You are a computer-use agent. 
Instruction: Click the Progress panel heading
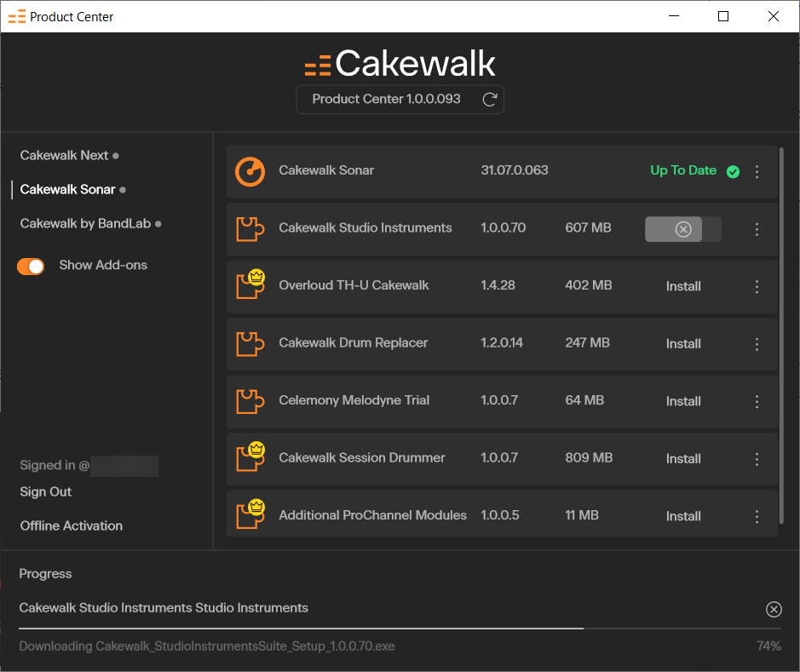click(x=45, y=574)
